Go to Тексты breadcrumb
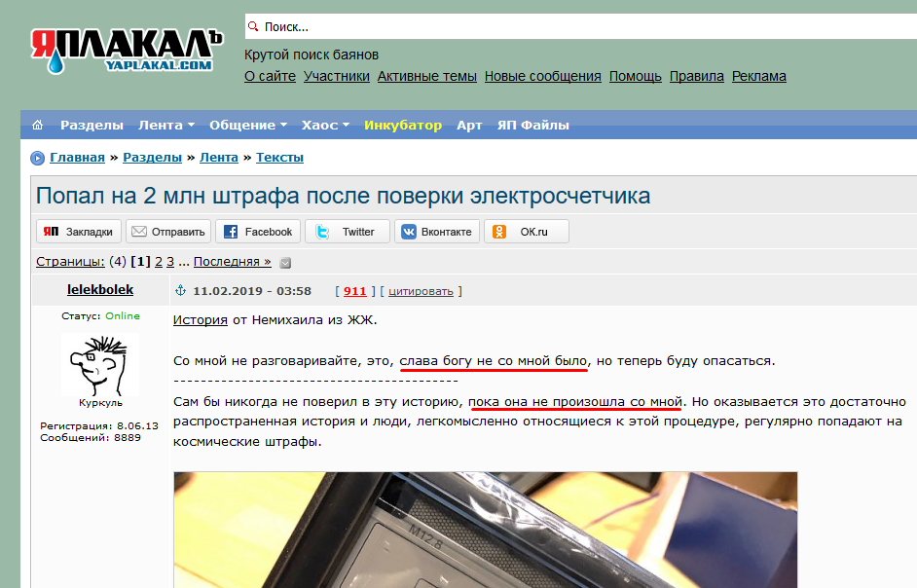 coord(279,158)
